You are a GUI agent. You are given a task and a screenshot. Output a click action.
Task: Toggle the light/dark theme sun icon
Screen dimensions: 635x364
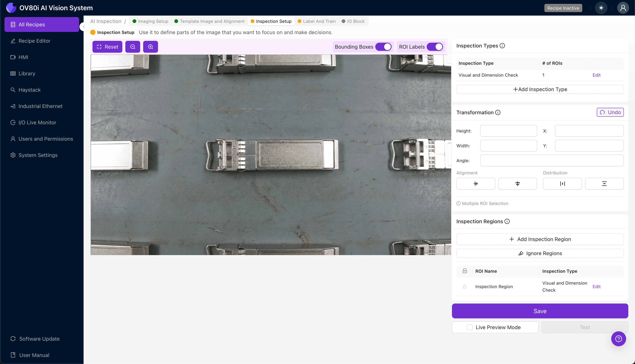point(601,8)
